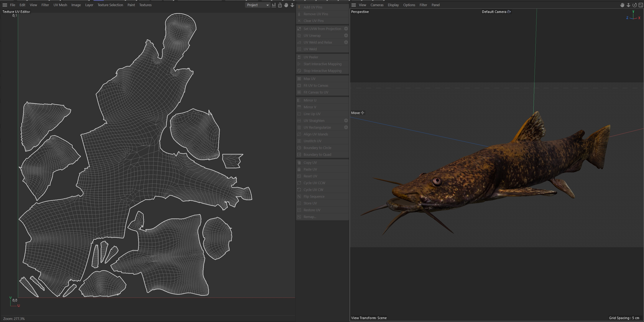This screenshot has width=644, height=322.
Task: Open the Project dropdown in the UV editor
Action: tap(257, 5)
